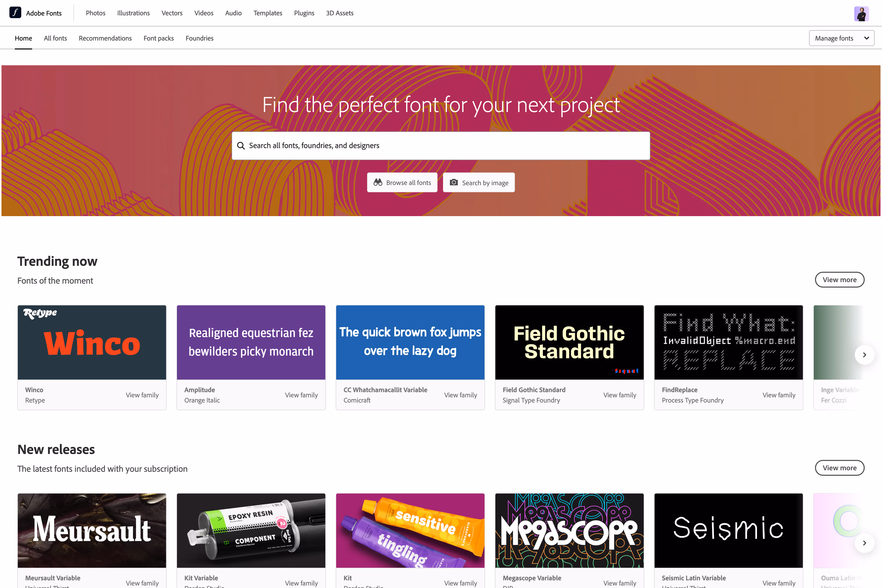Advance New releases carousel with right arrow
The height and width of the screenshot is (588, 882).
tap(864, 543)
